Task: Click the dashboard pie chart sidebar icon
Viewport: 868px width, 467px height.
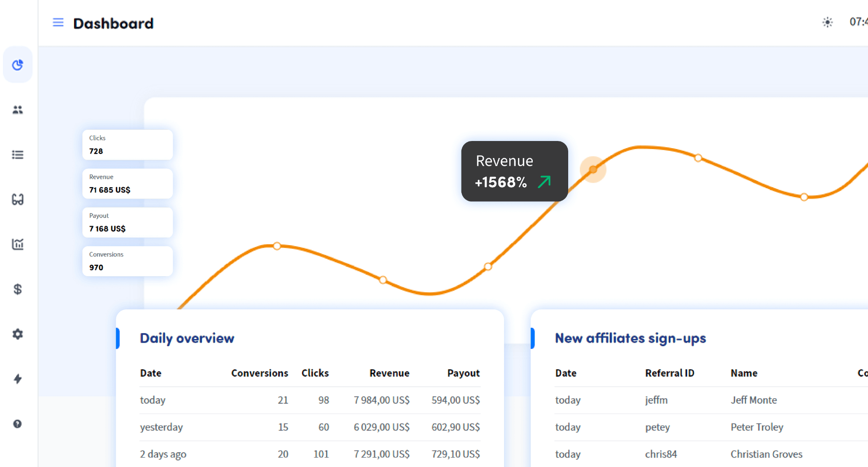Action: click(18, 65)
